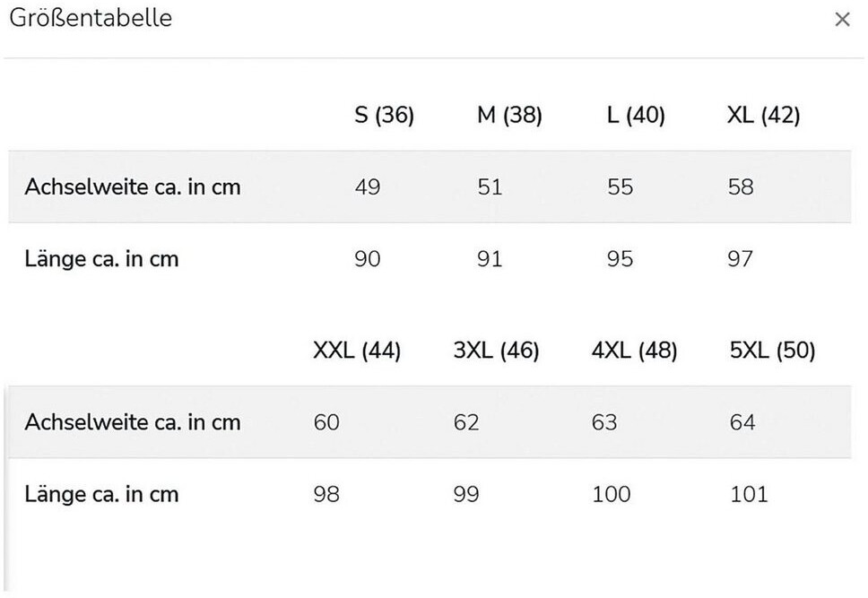Select the Achselweite value 55 for size L
This screenshot has width=868, height=598.
(x=620, y=187)
